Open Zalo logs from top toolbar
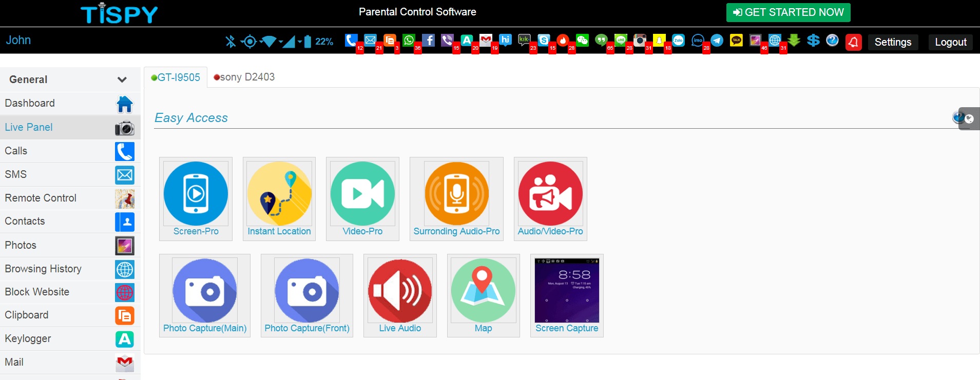The image size is (980, 380). click(x=678, y=40)
